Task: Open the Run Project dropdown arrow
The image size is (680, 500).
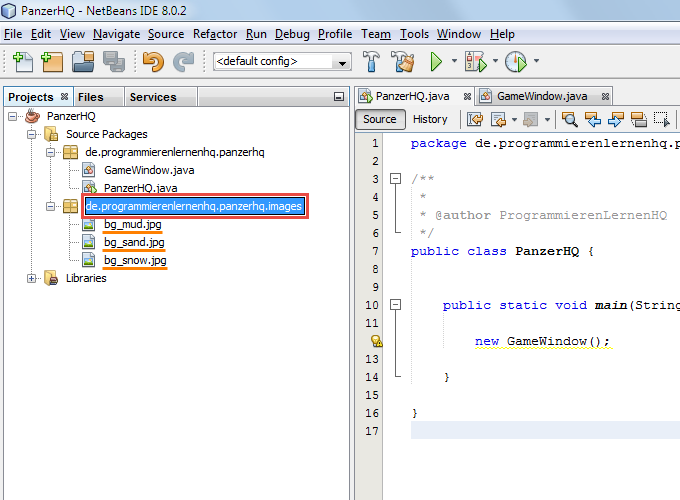Action: [x=454, y=61]
